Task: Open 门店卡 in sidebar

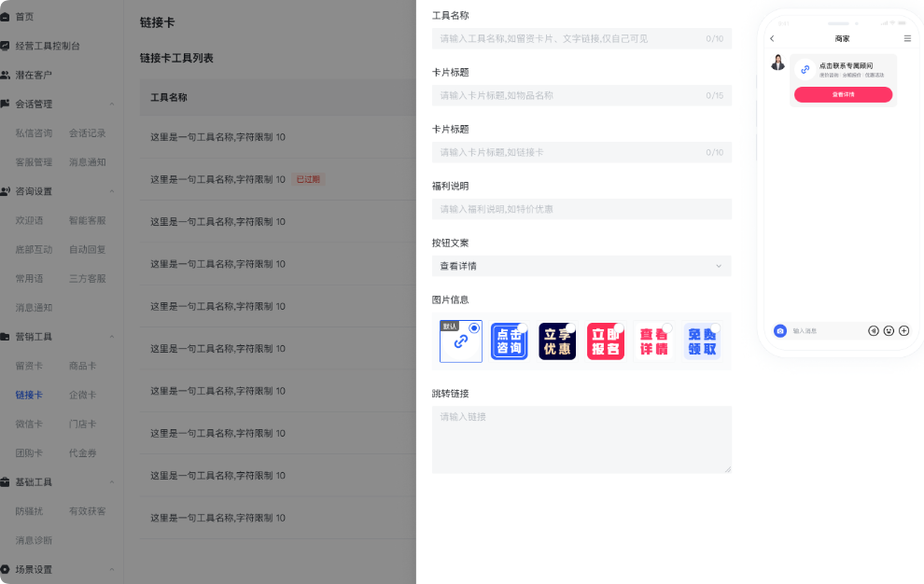Action: coord(82,424)
